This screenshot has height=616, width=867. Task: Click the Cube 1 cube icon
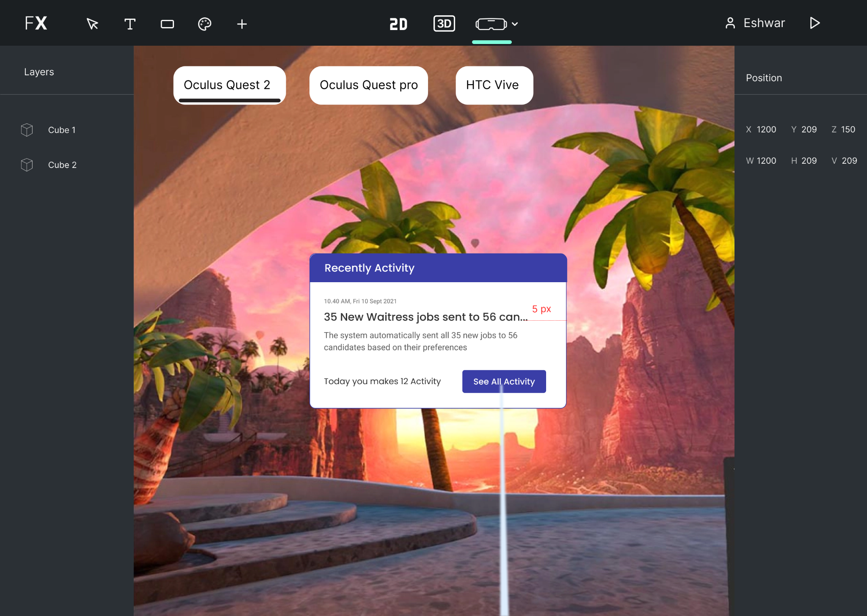[x=27, y=130]
